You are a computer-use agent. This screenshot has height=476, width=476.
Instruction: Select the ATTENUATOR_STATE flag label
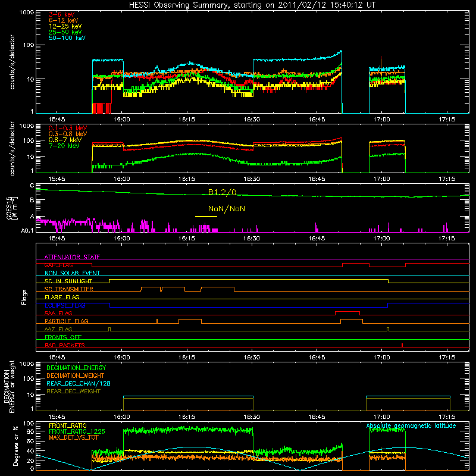coord(72,257)
